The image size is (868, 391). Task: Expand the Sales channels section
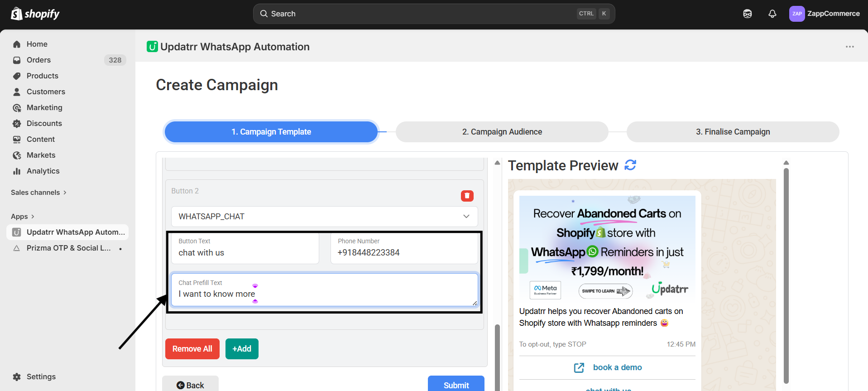(38, 193)
